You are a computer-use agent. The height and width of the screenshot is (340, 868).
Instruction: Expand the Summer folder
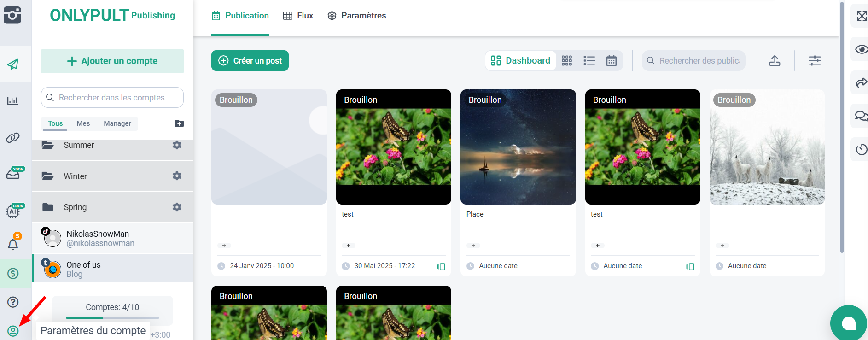[79, 145]
